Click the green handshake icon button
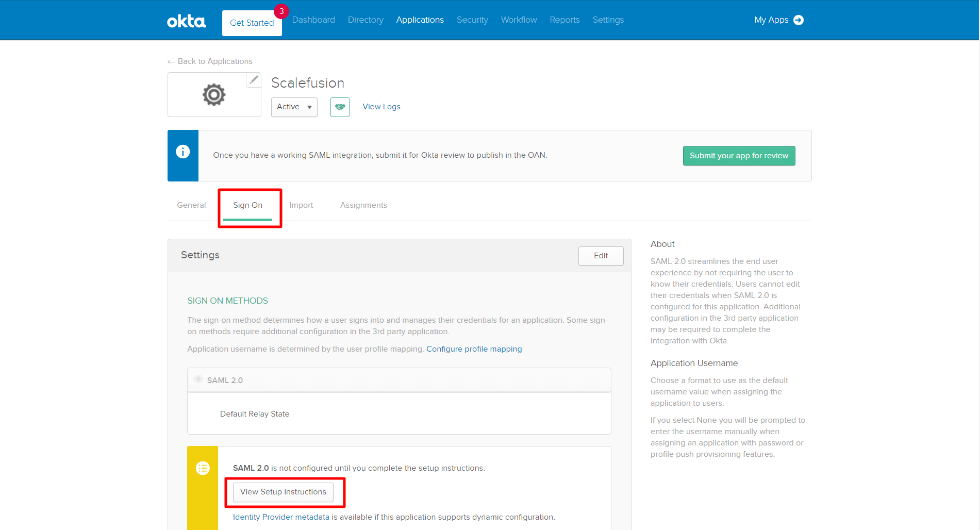The image size is (980, 530). tap(340, 107)
